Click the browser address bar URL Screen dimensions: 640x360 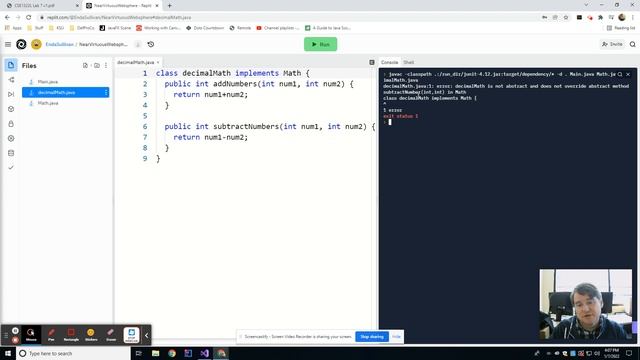[x=119, y=18]
